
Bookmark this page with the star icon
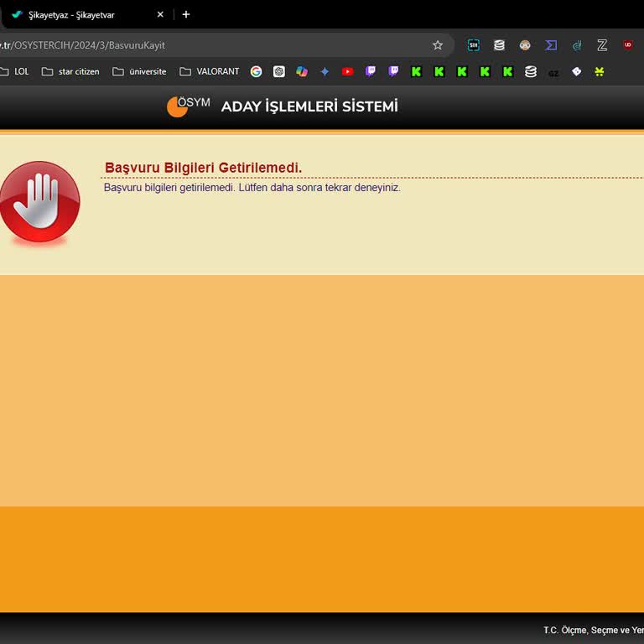pos(438,45)
